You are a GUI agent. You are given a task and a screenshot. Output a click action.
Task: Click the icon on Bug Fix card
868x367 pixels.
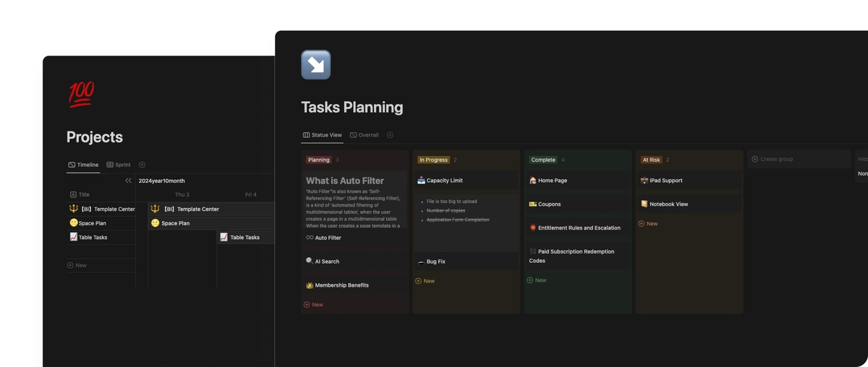[422, 262]
